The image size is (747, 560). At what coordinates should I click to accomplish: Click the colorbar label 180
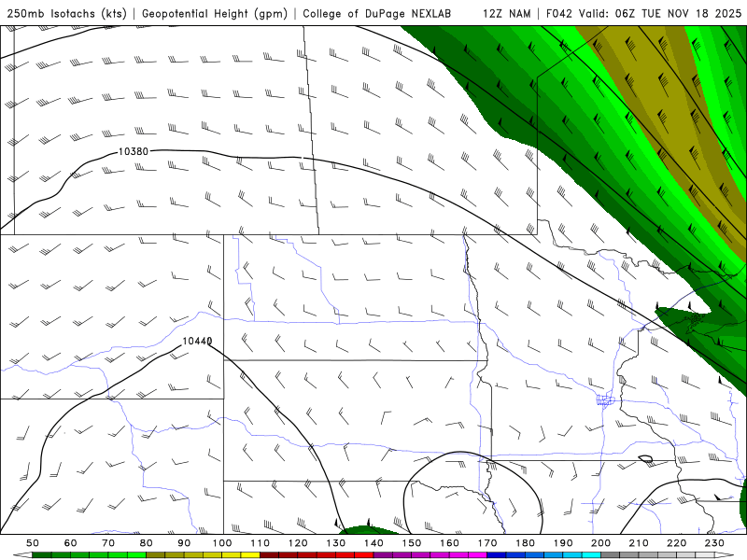click(x=525, y=543)
